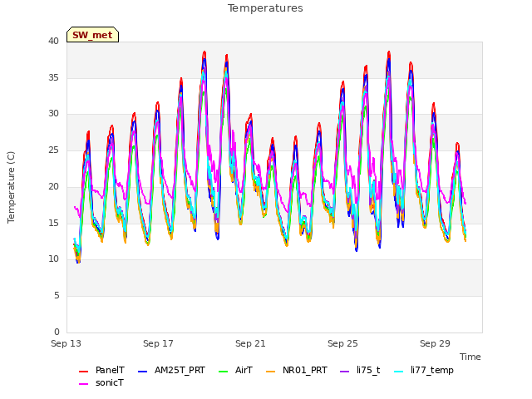Click the Sep 25 axis label
This screenshot has height=399, width=532.
pyautogui.click(x=342, y=343)
